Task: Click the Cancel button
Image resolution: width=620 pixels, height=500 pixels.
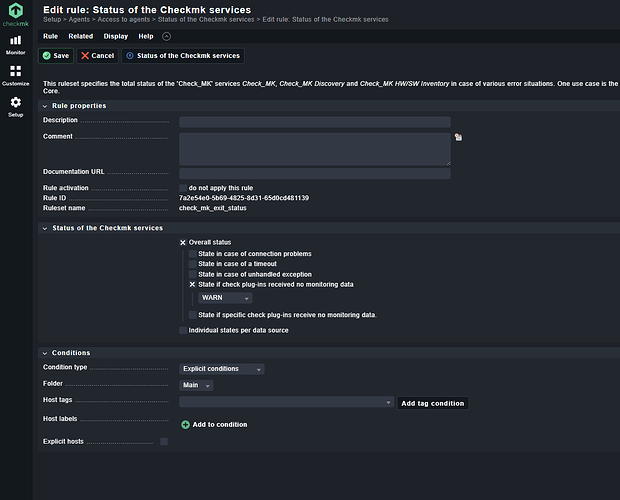Action: [97, 56]
